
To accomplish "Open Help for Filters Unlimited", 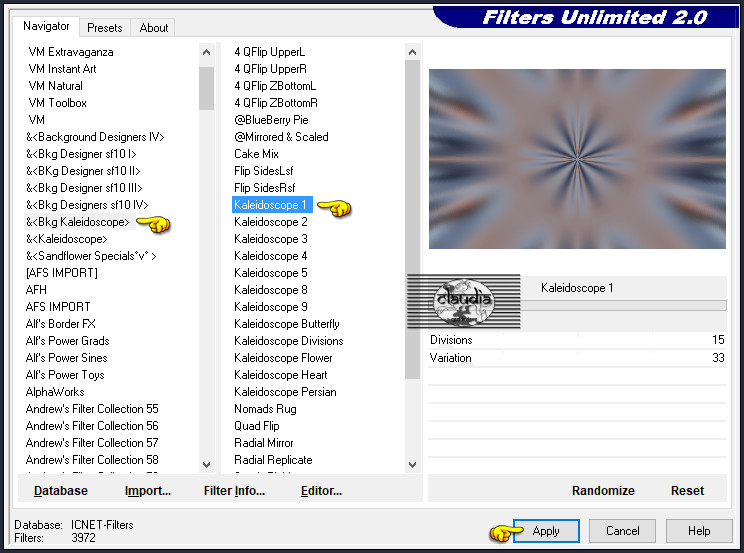I will [x=699, y=531].
